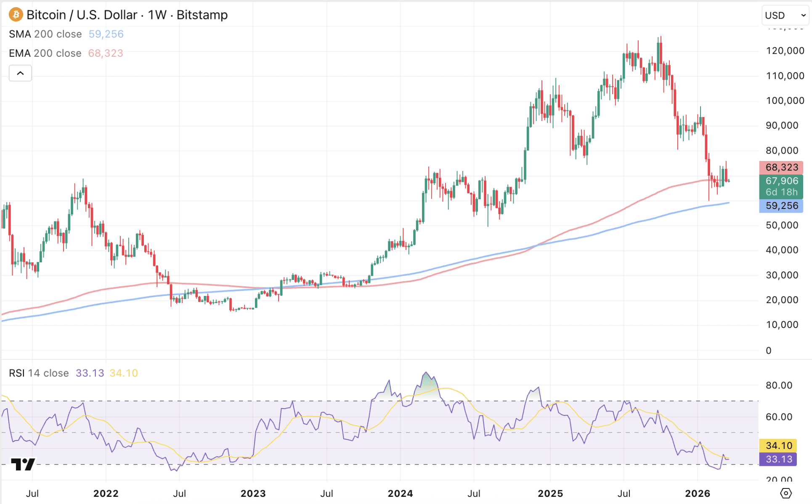
Task: Click the green 67,906 current price label
Action: (x=781, y=181)
